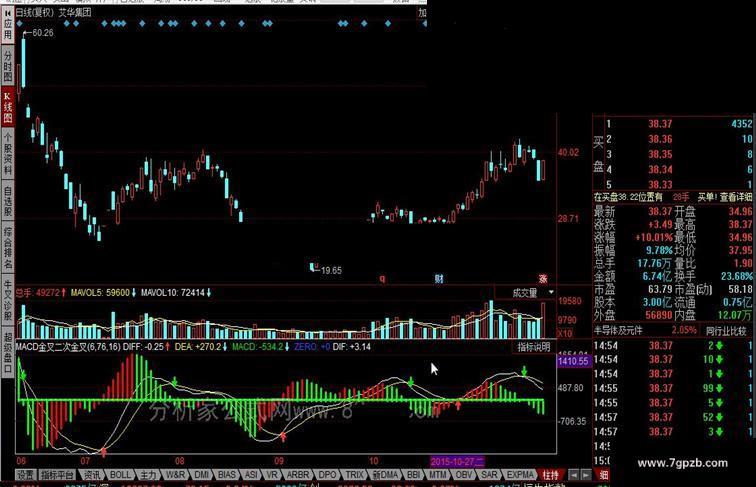Image resolution: width=756 pixels, height=487 pixels.
Task: Click the indicator tabs left-arrow scroll icon
Action: 574,475
